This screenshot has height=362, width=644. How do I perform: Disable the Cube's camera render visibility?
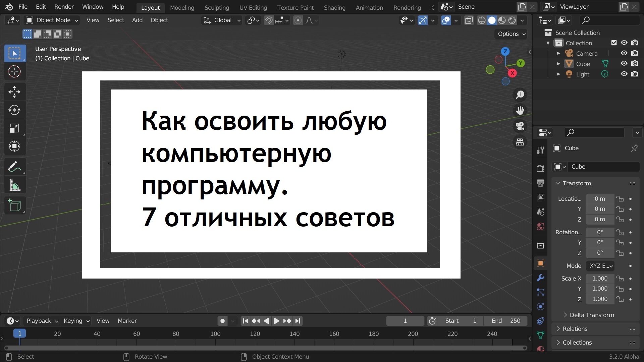click(x=635, y=63)
